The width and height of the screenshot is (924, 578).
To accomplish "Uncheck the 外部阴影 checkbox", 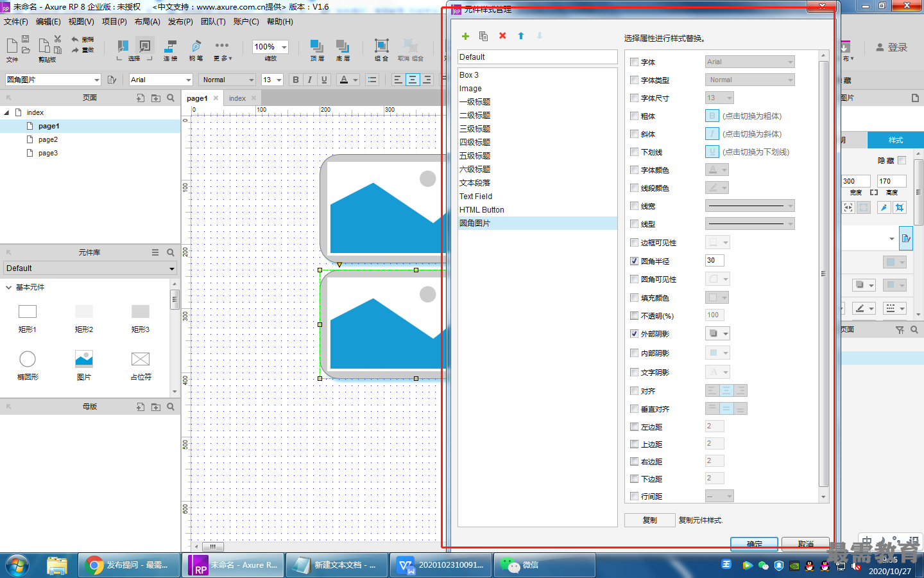I will pyautogui.click(x=634, y=334).
